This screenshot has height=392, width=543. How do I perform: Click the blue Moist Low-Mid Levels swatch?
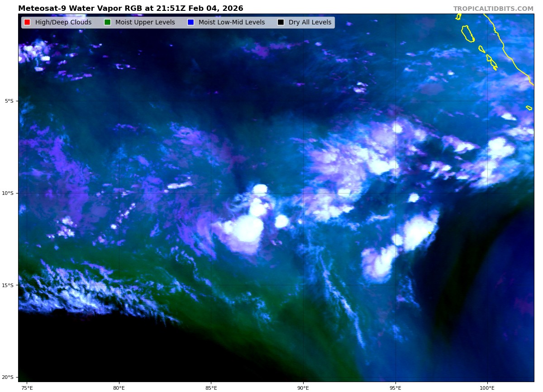coord(191,23)
